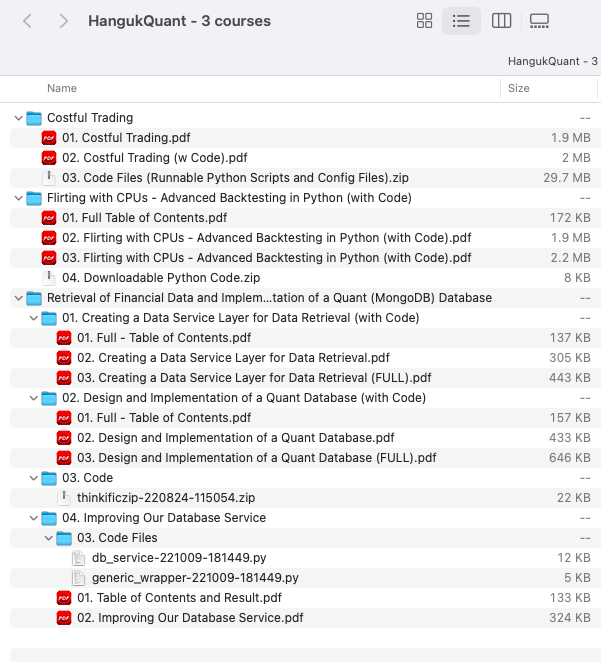Collapse the Costful Trading folder

[18, 118]
